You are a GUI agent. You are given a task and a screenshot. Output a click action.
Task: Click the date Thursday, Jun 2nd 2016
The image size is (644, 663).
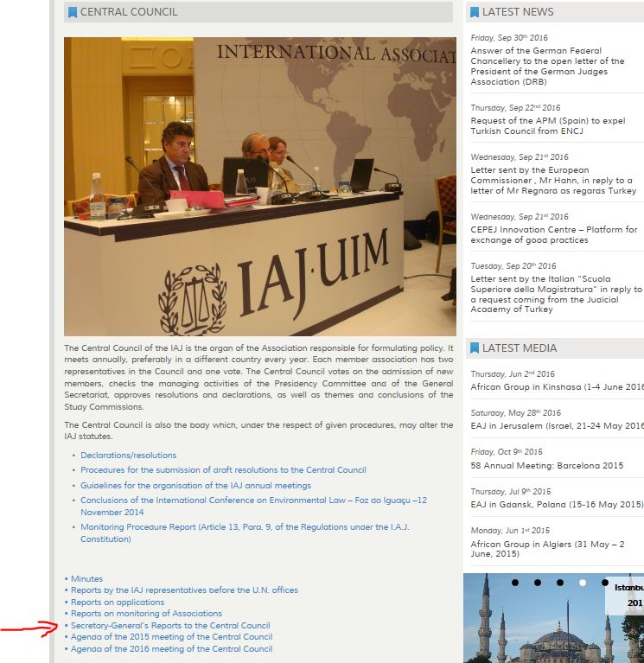(513, 374)
